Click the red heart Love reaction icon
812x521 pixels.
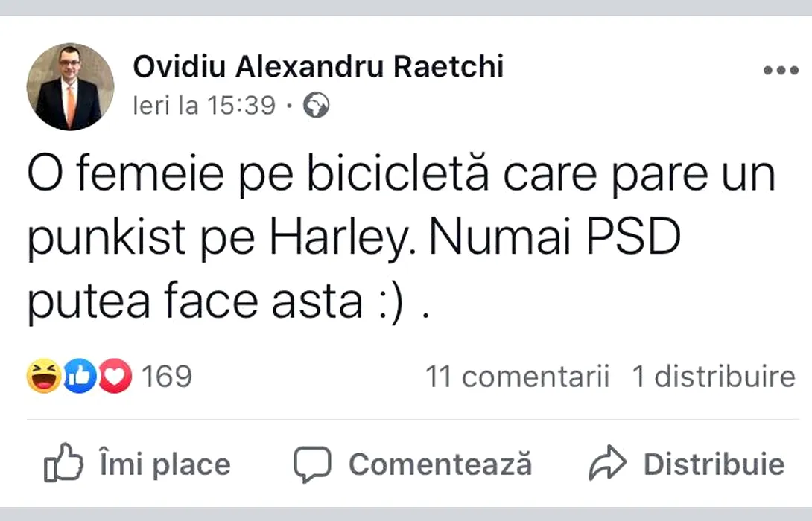(115, 376)
